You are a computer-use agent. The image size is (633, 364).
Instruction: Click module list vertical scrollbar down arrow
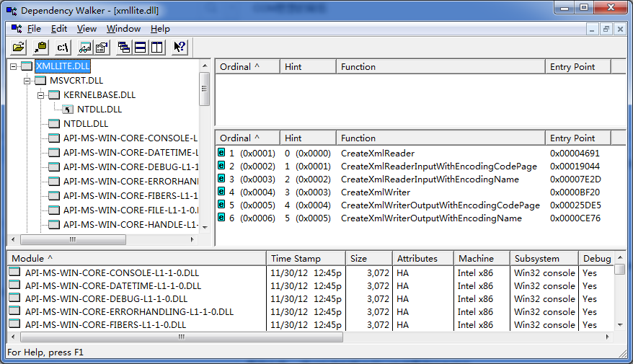620,325
